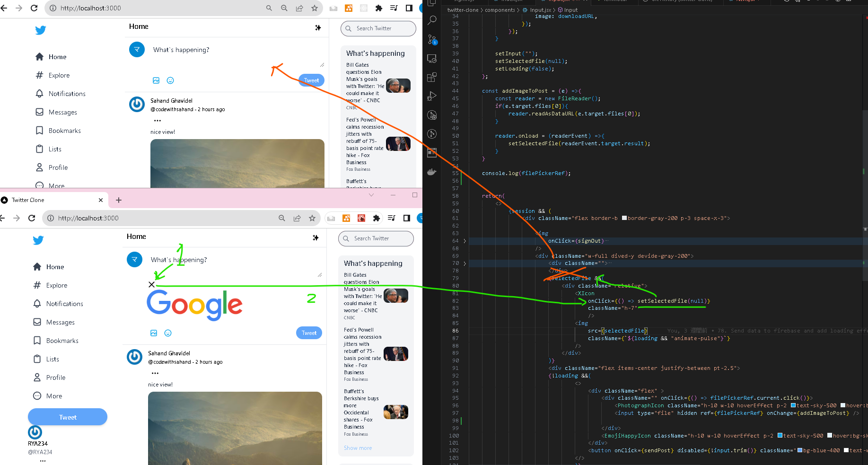Click border-gray-200 color swatch on line 61

coord(624,218)
